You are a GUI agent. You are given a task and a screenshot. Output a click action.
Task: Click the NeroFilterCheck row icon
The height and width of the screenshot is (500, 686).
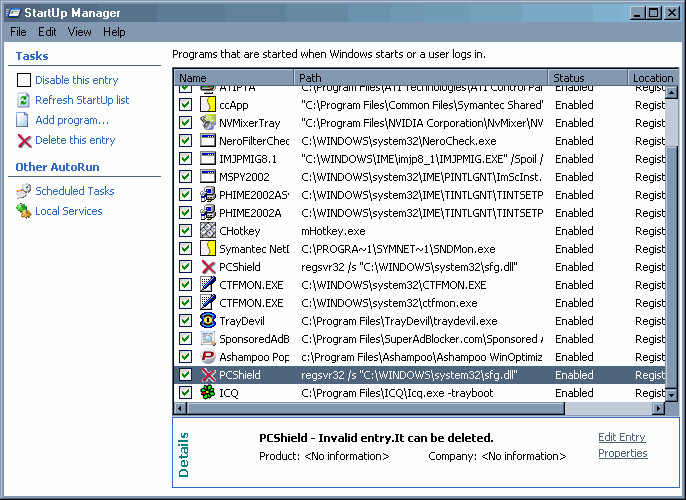(x=208, y=141)
